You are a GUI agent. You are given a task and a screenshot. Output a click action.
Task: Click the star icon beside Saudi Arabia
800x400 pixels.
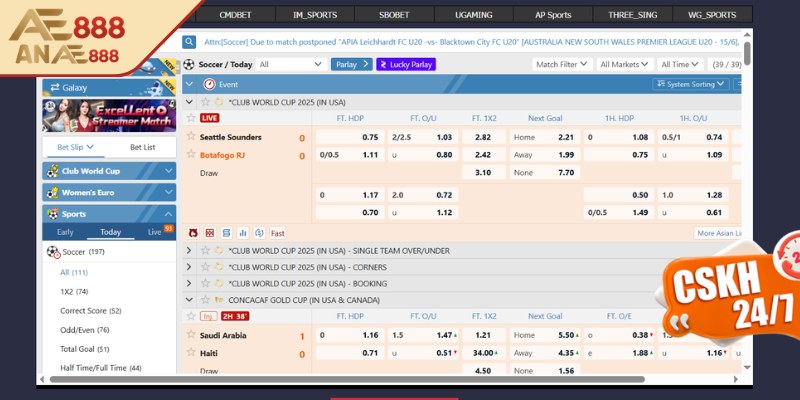click(x=191, y=335)
